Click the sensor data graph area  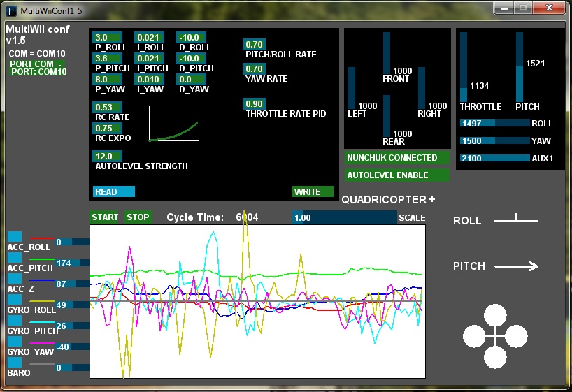[257, 302]
